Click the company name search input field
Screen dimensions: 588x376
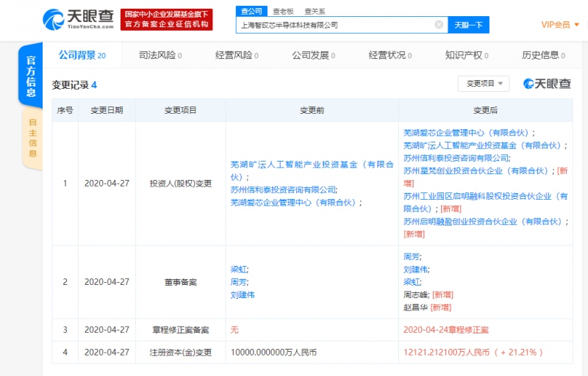coord(334,24)
